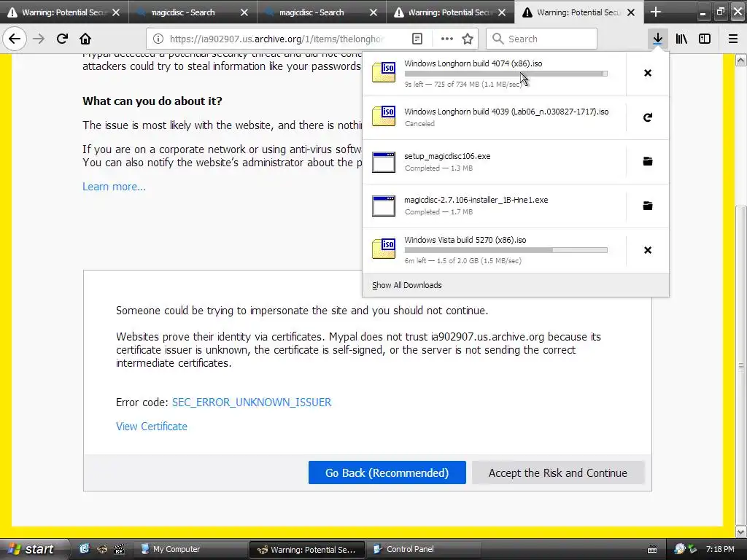Go back to the previous page
This screenshot has width=747, height=560.
pos(15,39)
